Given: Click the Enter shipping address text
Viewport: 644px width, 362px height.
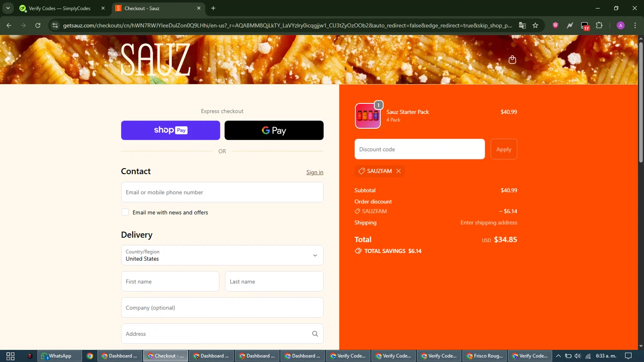Looking at the screenshot, I should pyautogui.click(x=489, y=223).
